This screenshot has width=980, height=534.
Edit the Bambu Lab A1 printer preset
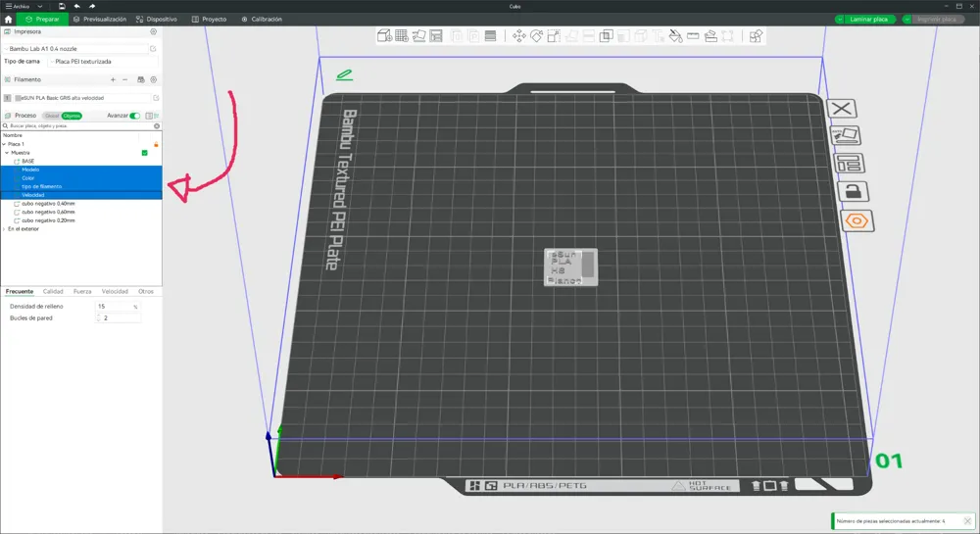[153, 49]
